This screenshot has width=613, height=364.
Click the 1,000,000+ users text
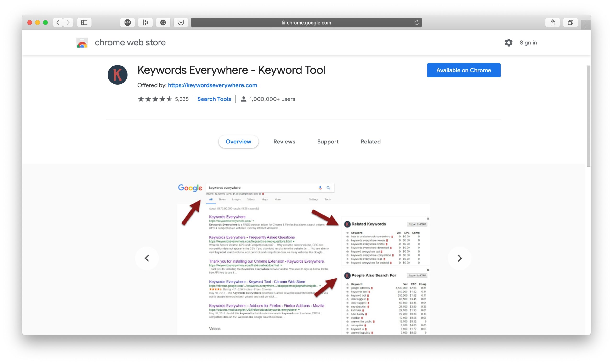click(272, 99)
